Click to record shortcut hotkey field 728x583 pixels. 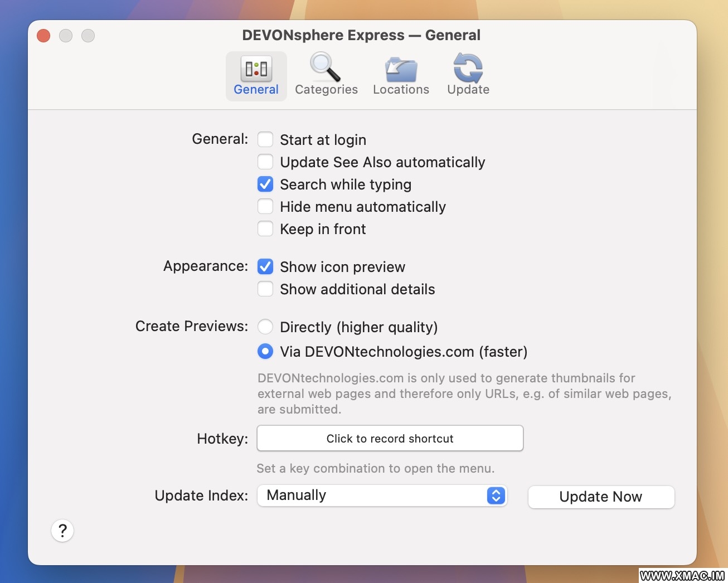click(x=390, y=439)
